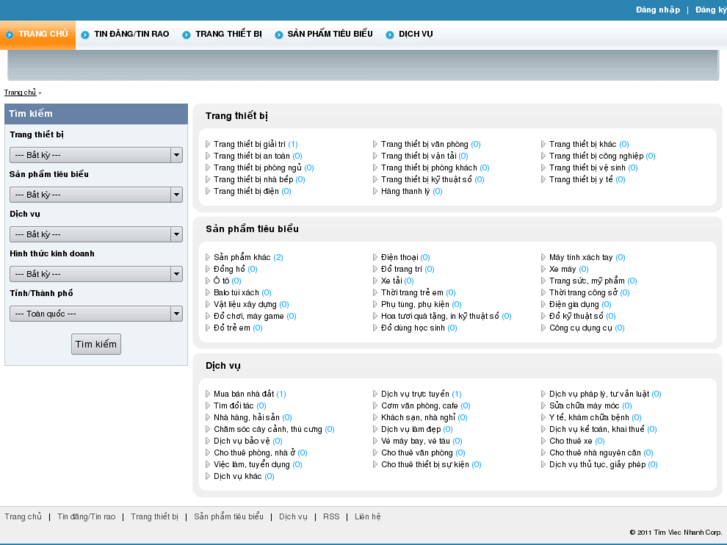Click the arrow icon before Trang thiết bị khác
727x545 pixels.
tap(543, 144)
